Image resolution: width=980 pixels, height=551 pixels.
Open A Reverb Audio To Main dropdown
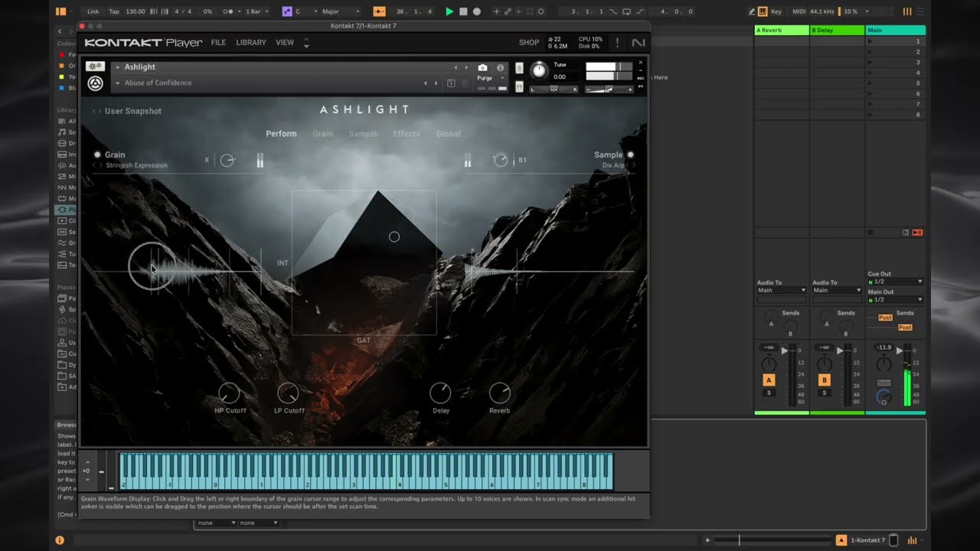coord(782,290)
